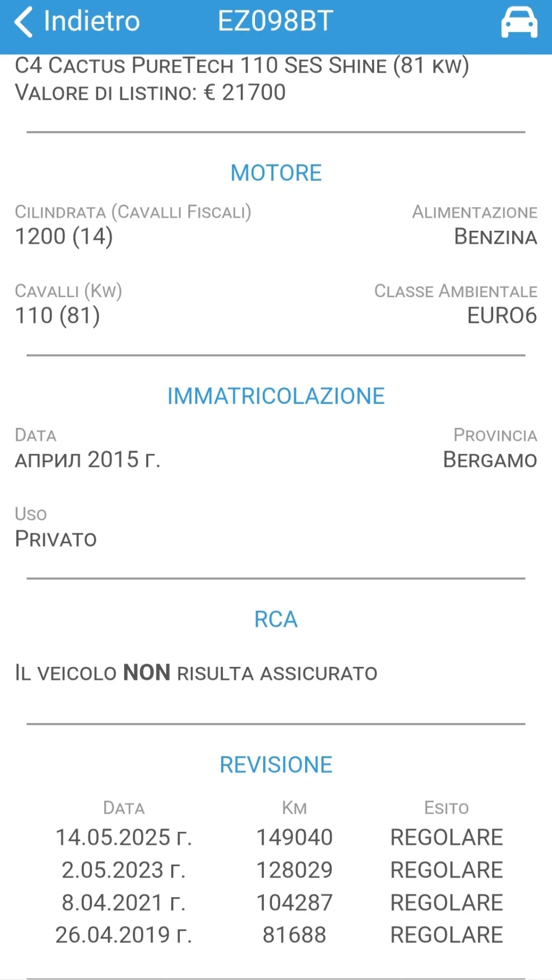The image size is (552, 980).
Task: Tap the vehicle not insured message
Action: (196, 673)
